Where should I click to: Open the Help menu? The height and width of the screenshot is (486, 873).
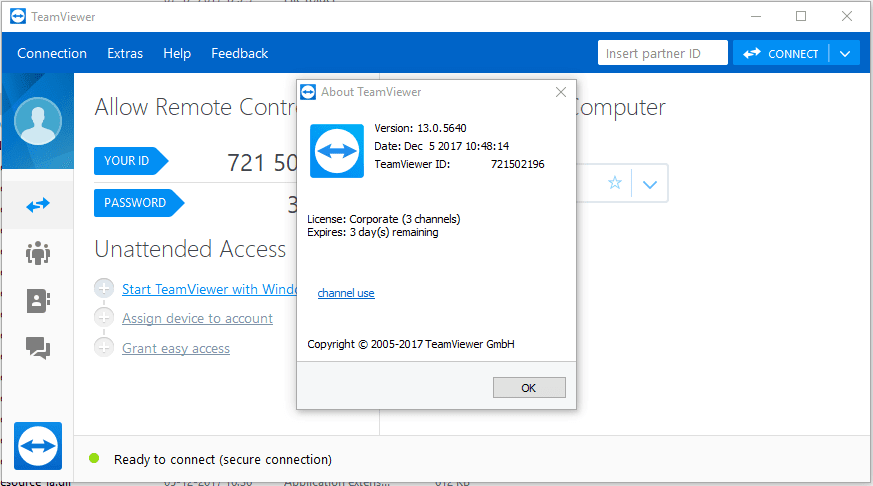177,53
